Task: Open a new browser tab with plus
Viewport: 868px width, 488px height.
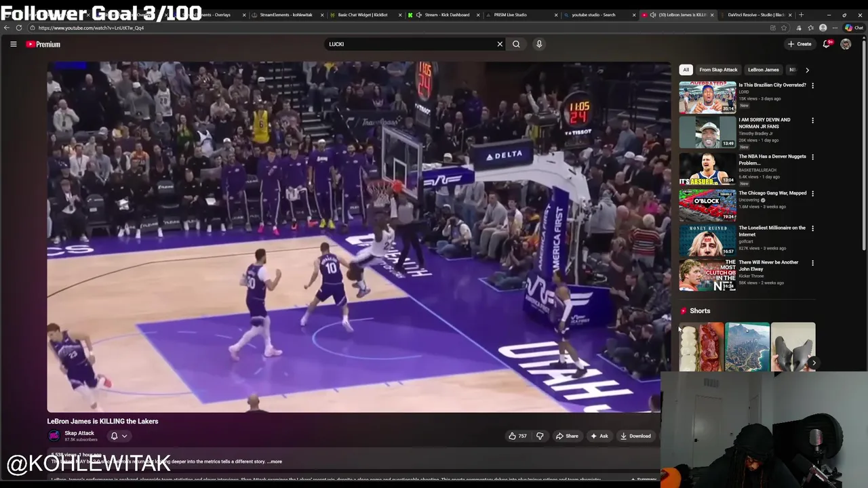Action: click(801, 14)
